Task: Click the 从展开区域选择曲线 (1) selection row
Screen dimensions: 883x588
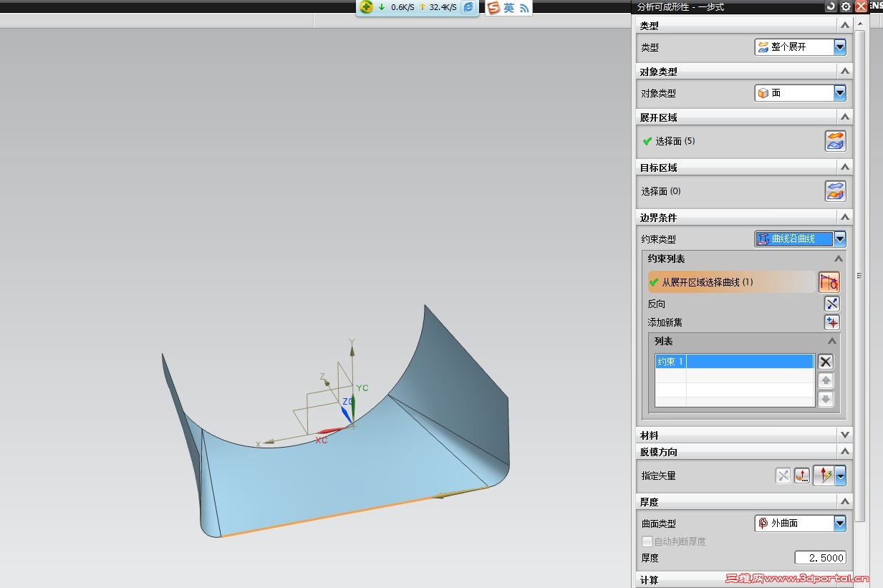Action: coord(733,282)
